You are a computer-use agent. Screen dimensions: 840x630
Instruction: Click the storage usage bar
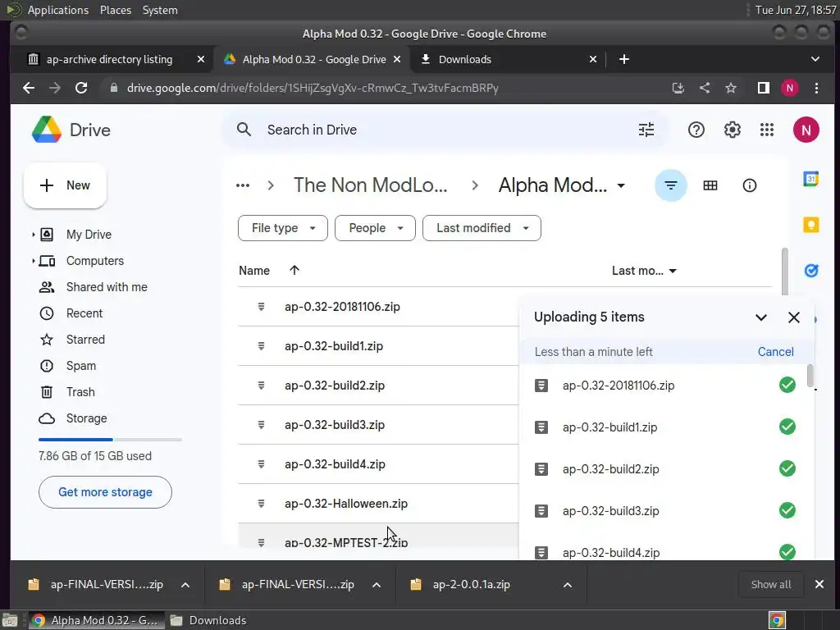click(111, 440)
